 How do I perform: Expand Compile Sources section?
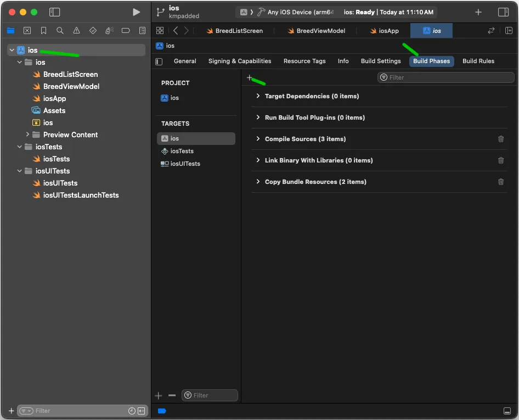[x=258, y=139]
